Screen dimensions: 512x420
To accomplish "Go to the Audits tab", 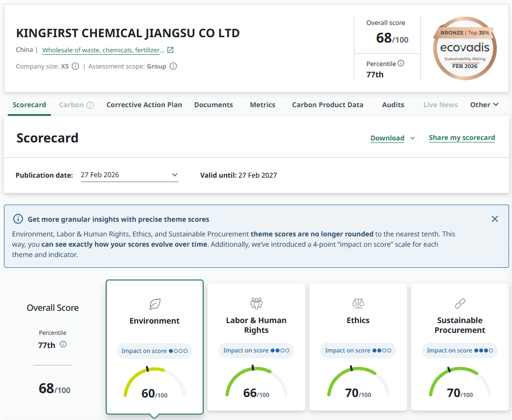I will coord(393,105).
